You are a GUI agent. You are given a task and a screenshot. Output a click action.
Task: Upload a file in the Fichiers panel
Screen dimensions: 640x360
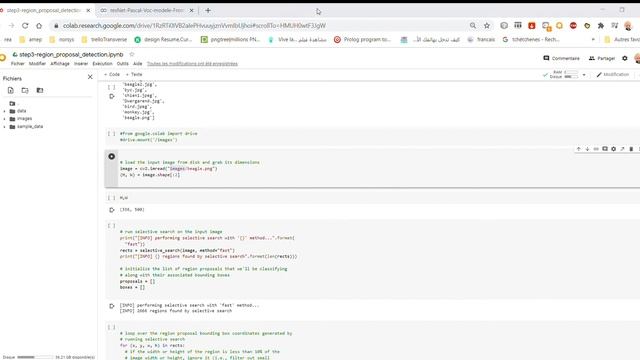tap(11, 90)
